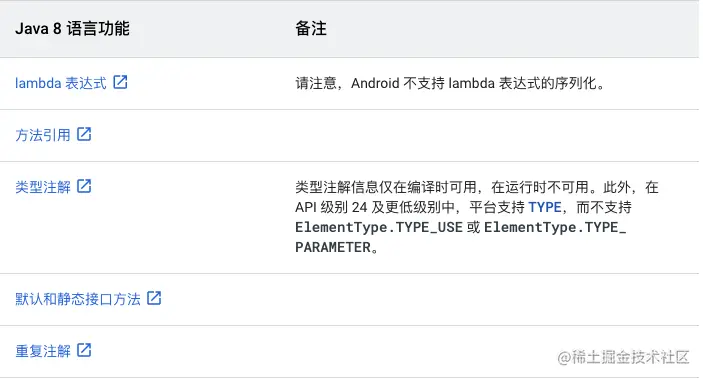Open the 类型注解 link text
Screen dimensions: 703x379
[x=43, y=187]
